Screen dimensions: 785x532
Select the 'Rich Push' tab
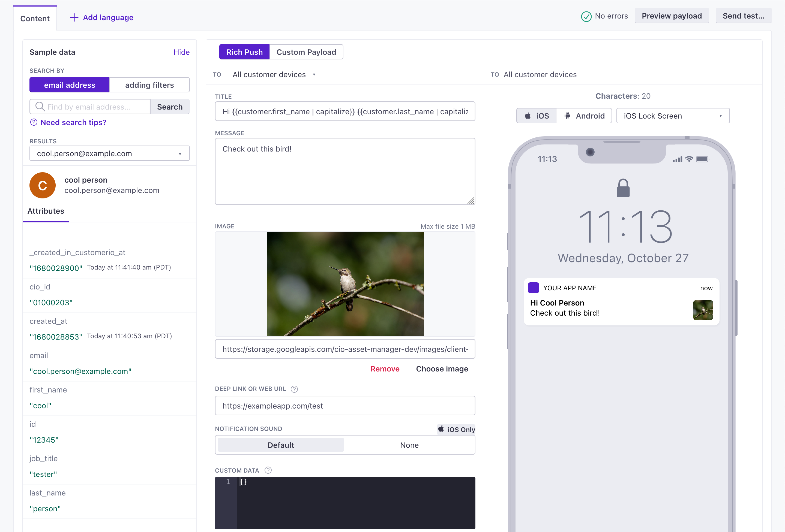[x=244, y=52]
